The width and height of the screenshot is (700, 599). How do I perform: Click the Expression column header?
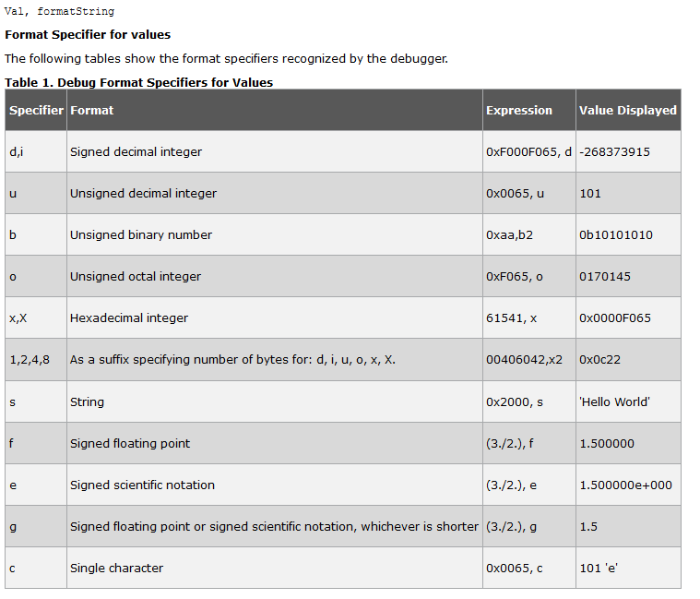point(519,111)
